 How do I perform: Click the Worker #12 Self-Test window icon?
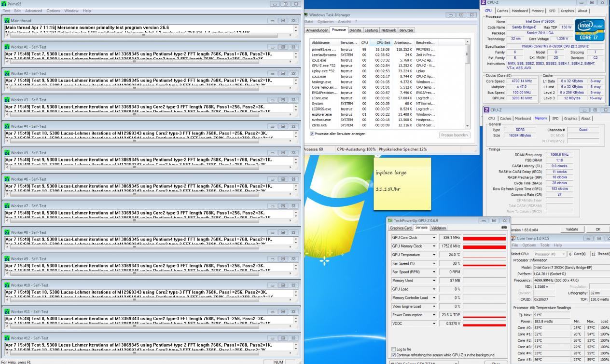7,338
